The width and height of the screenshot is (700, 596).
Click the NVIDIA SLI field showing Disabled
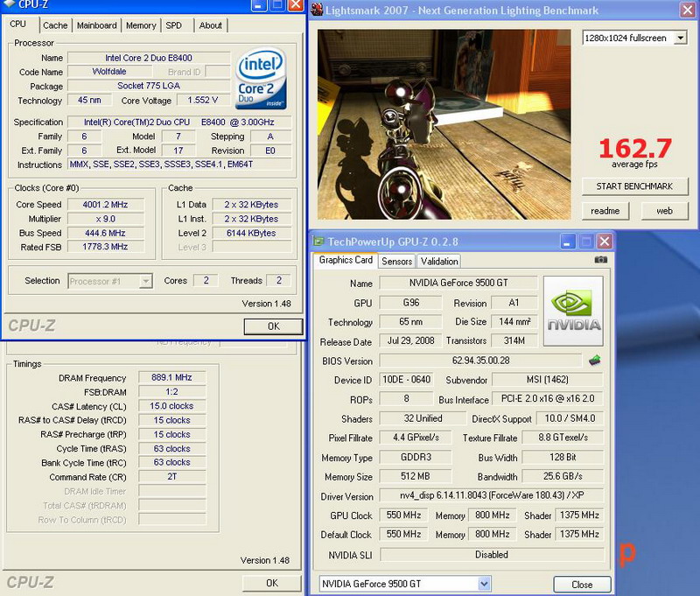(x=492, y=555)
